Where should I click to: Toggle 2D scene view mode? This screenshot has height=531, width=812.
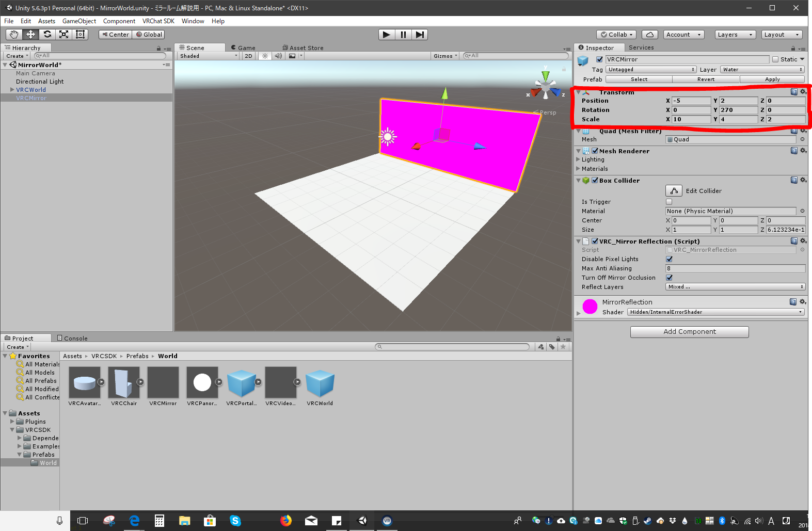point(248,56)
